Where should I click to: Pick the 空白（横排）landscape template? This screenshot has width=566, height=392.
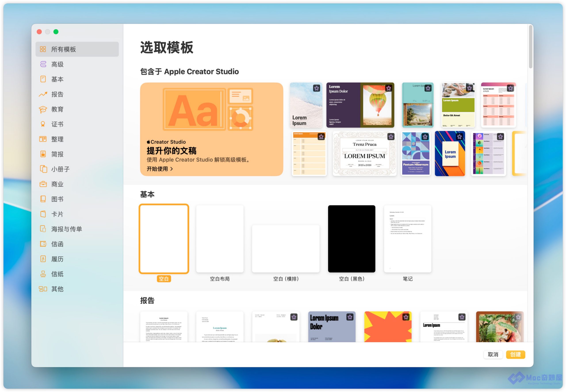click(286, 248)
